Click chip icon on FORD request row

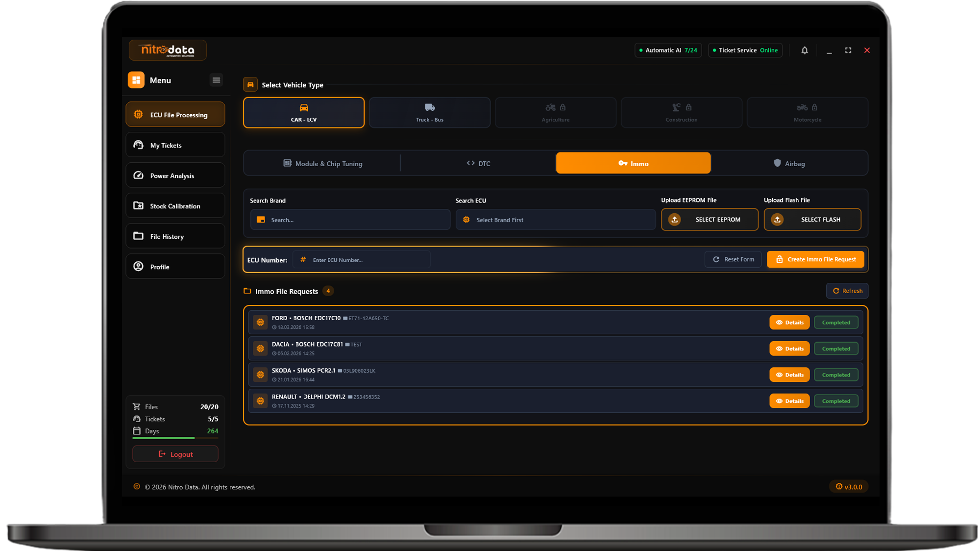[261, 323]
